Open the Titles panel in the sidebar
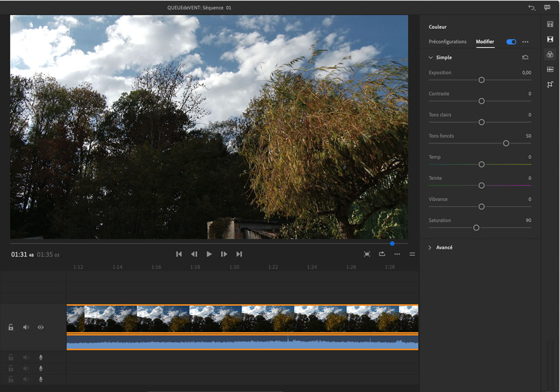The height and width of the screenshot is (392, 560). tap(550, 25)
